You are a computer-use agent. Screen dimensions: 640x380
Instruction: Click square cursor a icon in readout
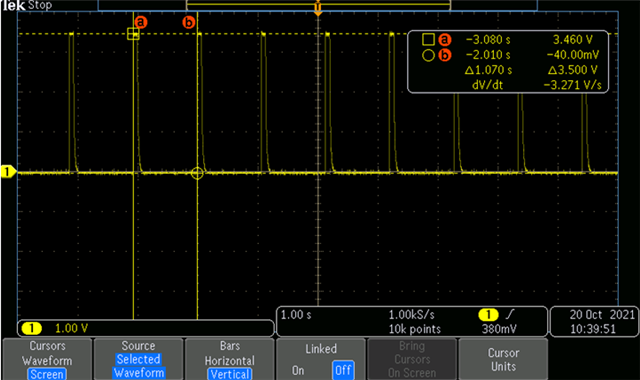428,40
